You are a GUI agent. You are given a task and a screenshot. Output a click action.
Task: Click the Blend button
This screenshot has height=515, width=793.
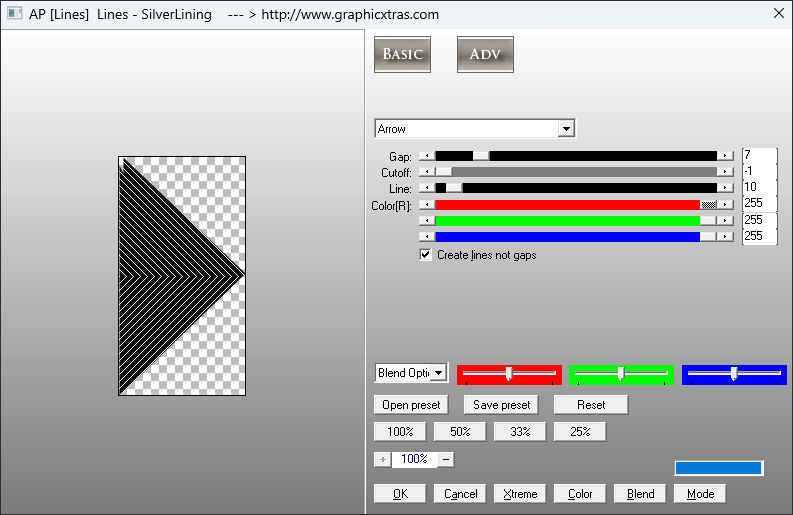pyautogui.click(x=640, y=493)
